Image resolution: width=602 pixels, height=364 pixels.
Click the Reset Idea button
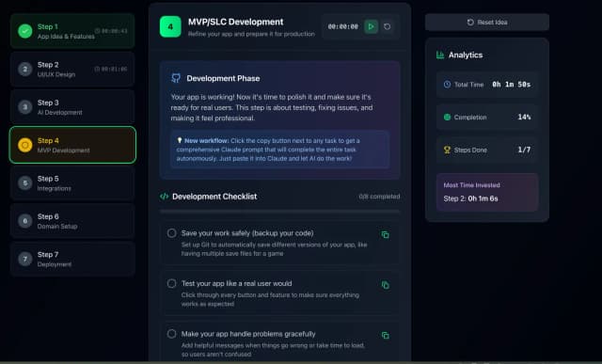tap(487, 23)
